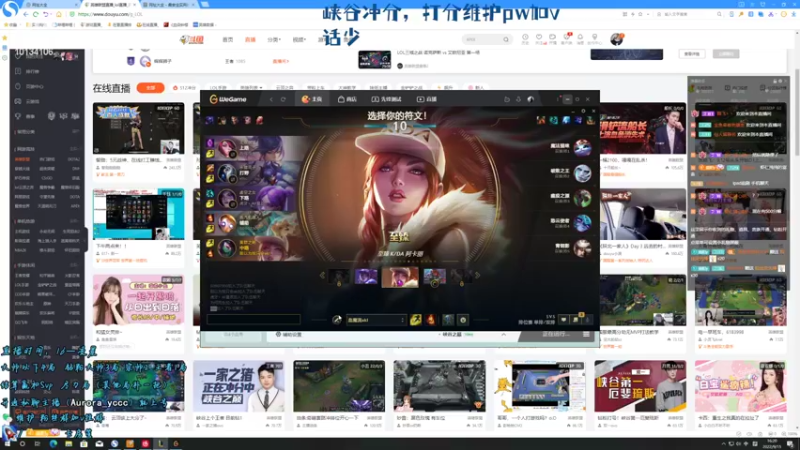Click the Douyu search box
This screenshot has height=450, width=800.
[486, 39]
